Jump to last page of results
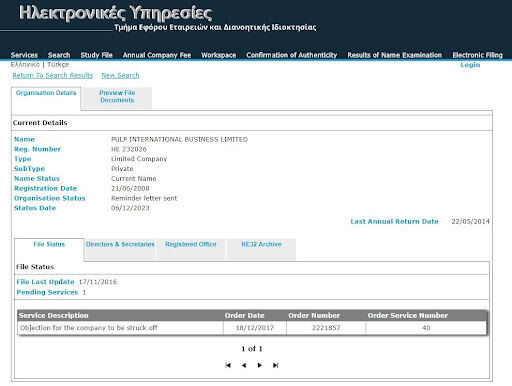Screen dimensions: 512x386 click(276, 365)
